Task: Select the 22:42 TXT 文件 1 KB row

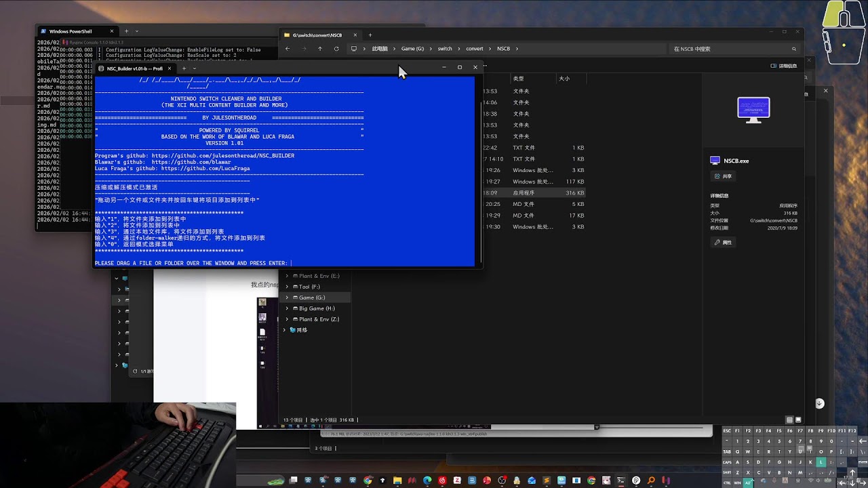Action: pyautogui.click(x=534, y=148)
